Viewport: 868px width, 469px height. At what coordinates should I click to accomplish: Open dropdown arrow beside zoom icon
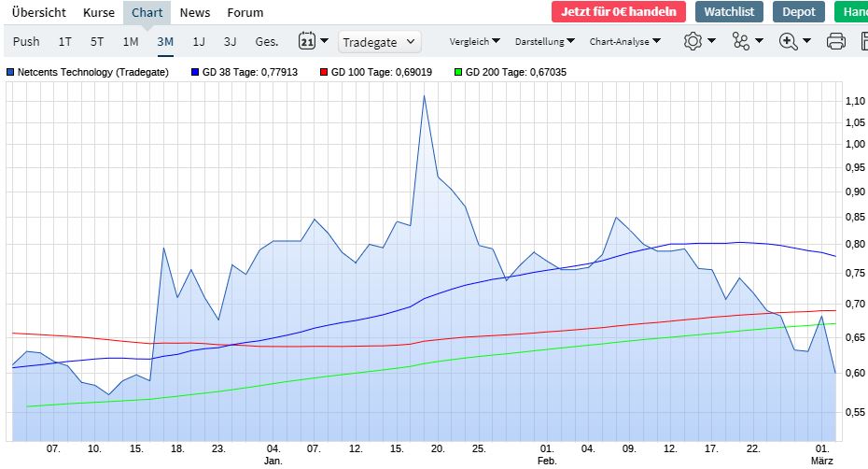(x=806, y=40)
